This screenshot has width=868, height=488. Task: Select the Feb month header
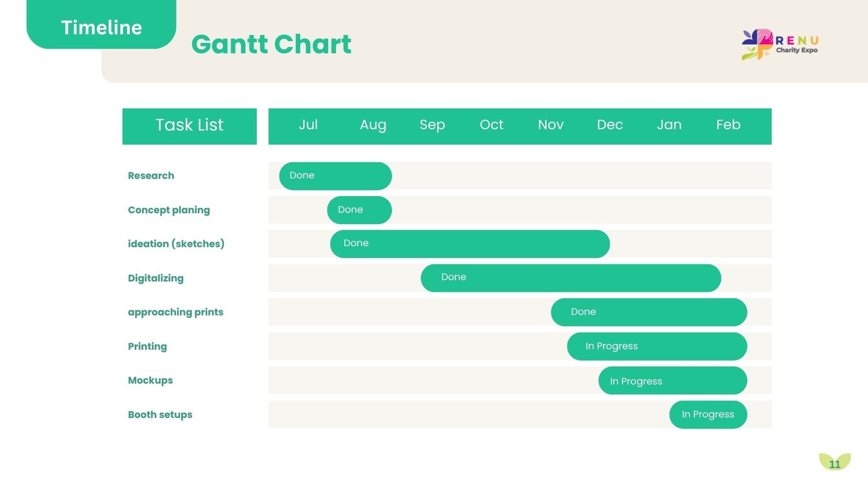click(729, 124)
